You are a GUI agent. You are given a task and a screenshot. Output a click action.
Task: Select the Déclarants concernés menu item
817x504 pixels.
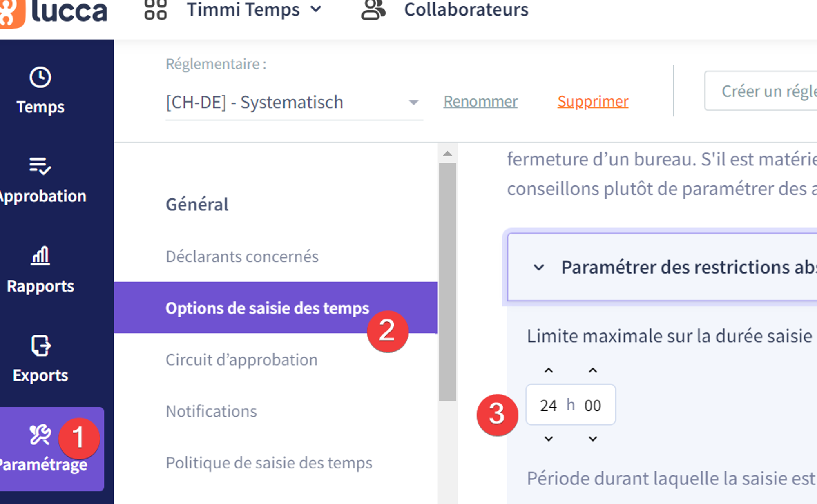(242, 256)
